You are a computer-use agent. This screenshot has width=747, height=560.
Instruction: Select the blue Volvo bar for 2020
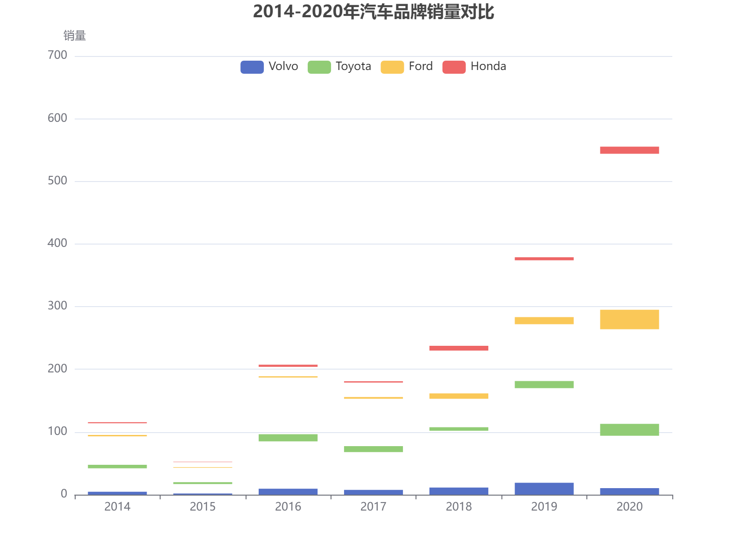[629, 491]
